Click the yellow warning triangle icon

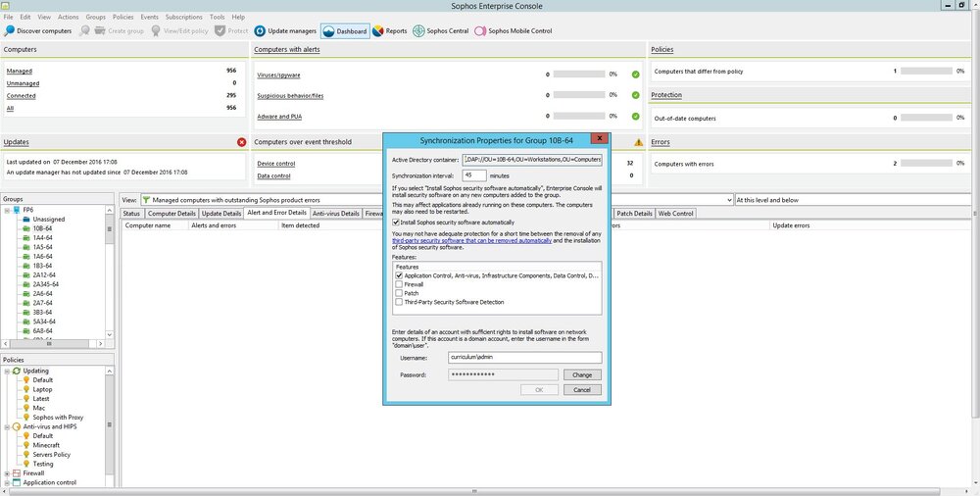pyautogui.click(x=638, y=142)
